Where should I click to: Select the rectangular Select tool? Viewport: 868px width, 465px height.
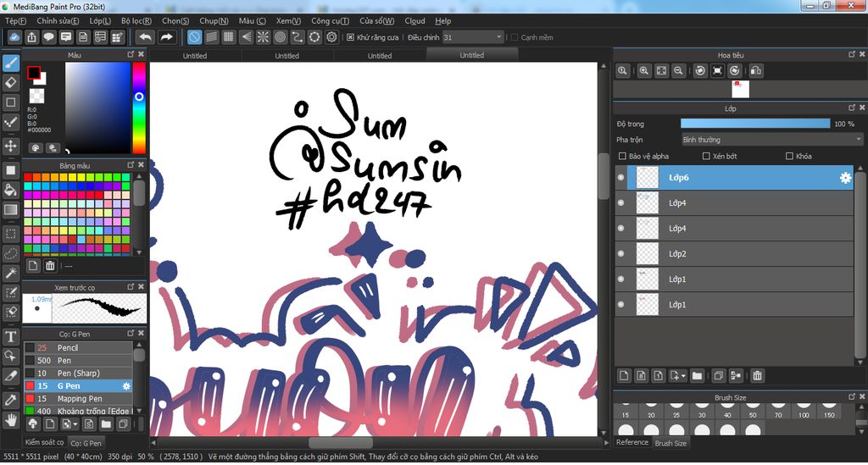coord(10,234)
